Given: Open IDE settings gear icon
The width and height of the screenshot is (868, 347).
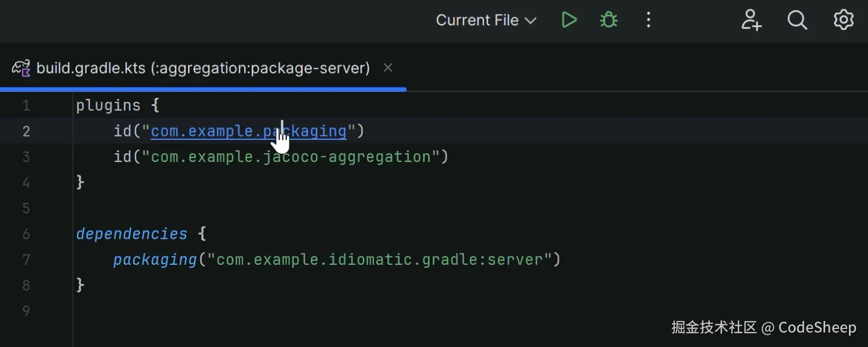Looking at the screenshot, I should coord(843,20).
